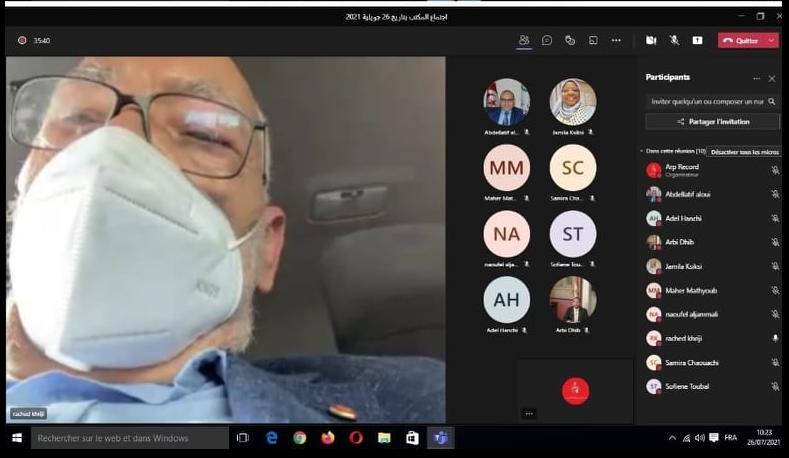Open Microsoft Teams from the taskbar
This screenshot has width=789, height=458.
click(440, 438)
